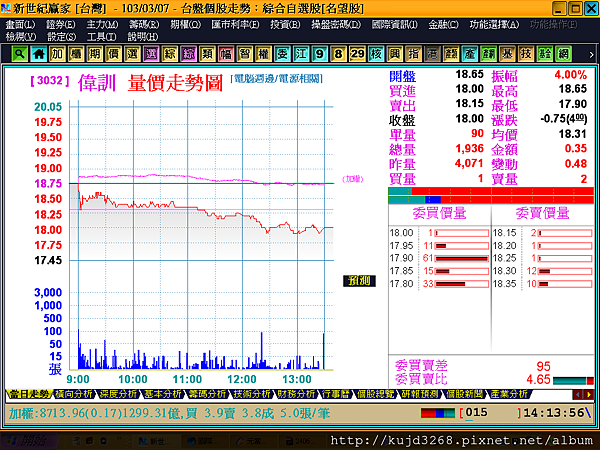Switch to the 研報預測 tab
The height and width of the screenshot is (450, 600).
420,394
